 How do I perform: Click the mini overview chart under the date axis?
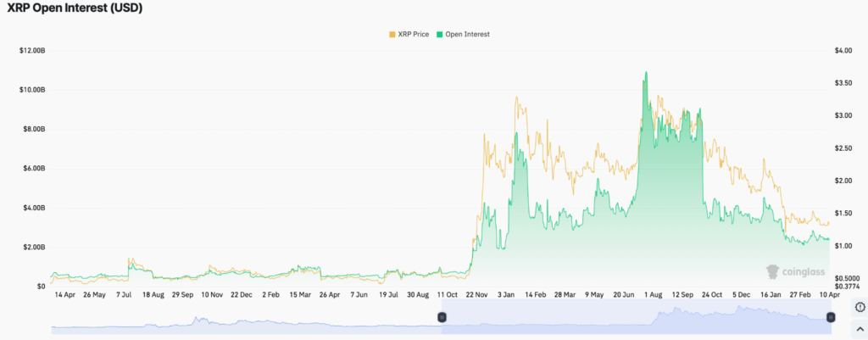coord(441,318)
